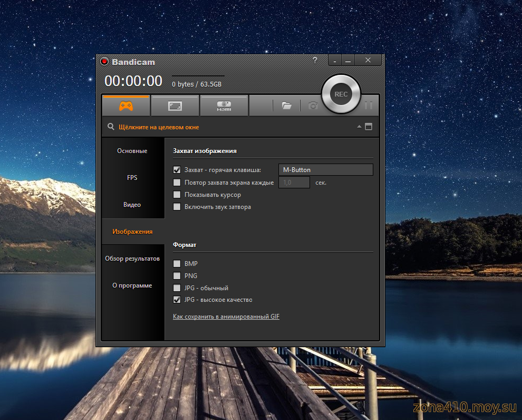Click the magnifier icon in target bar
The image size is (522, 420).
click(111, 127)
